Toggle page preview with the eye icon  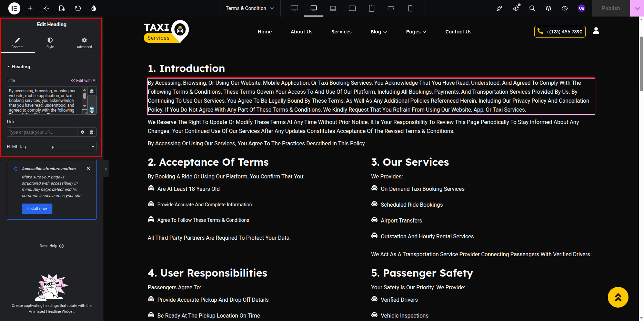565,8
